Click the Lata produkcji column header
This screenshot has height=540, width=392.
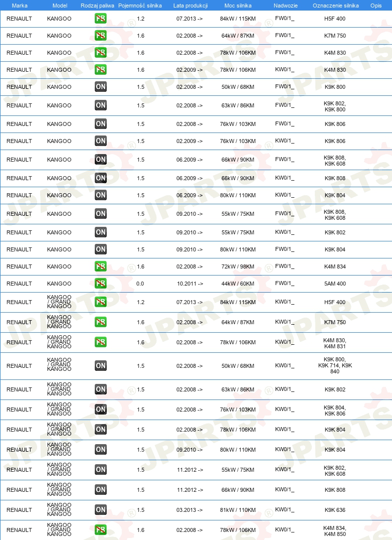190,6
